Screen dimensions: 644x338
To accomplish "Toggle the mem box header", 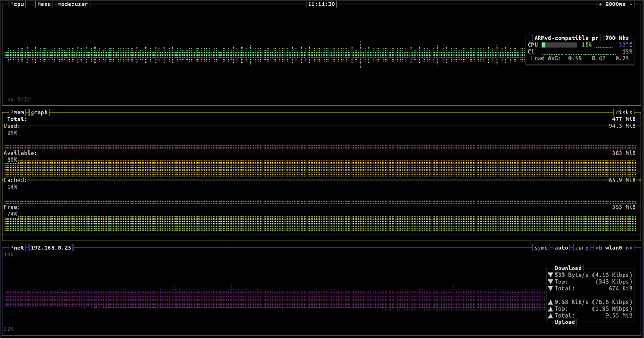I will tap(17, 112).
